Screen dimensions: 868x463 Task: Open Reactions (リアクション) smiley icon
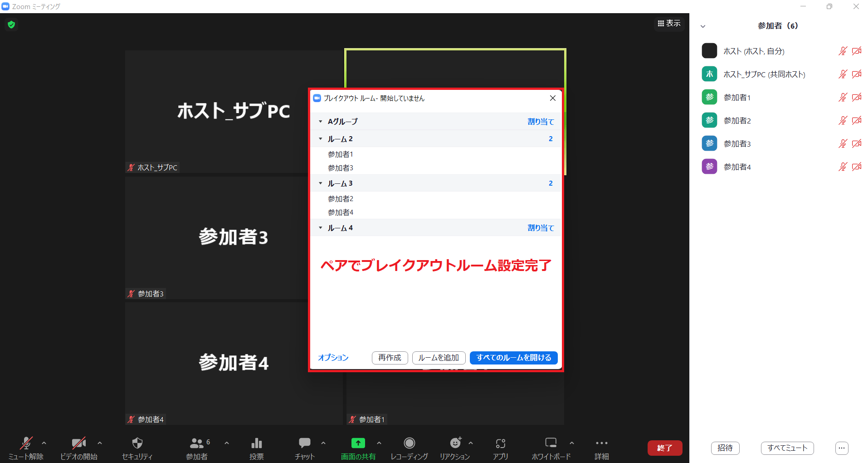pos(455,443)
